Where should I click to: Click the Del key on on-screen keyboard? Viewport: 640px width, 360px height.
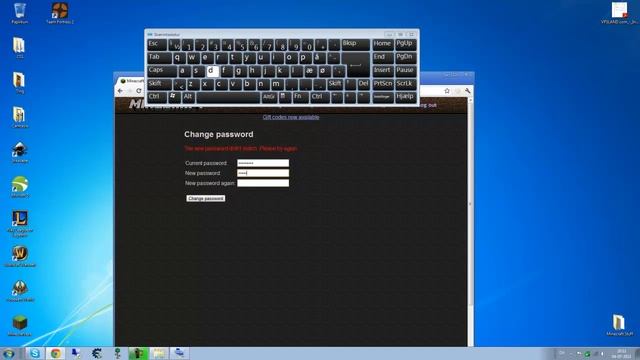(x=363, y=84)
